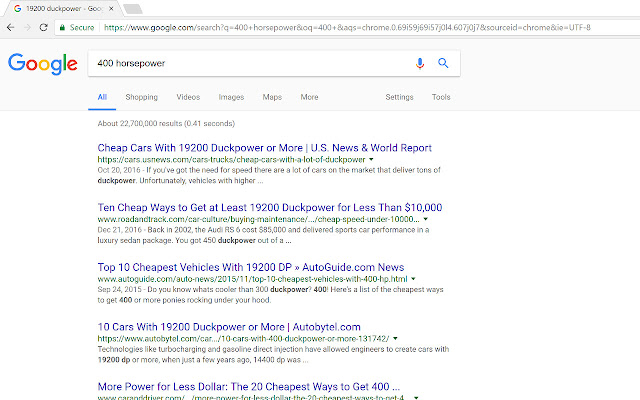Expand dropdown arrow beside roadandtrack.com URL

[426, 219]
